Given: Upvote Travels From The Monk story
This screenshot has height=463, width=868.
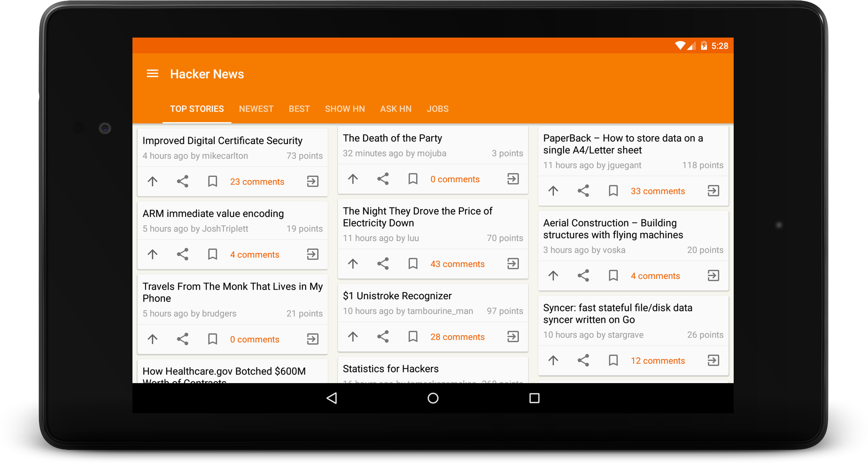Looking at the screenshot, I should [x=153, y=339].
